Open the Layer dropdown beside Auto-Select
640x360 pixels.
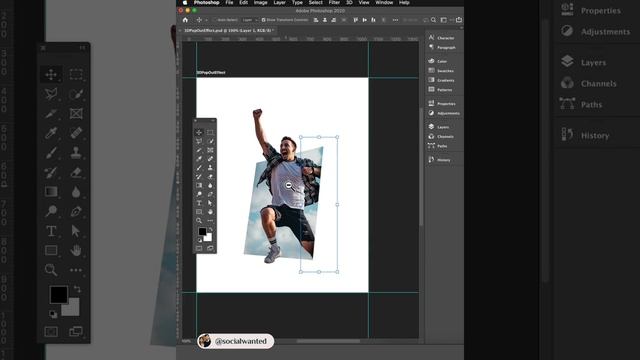pyautogui.click(x=249, y=20)
